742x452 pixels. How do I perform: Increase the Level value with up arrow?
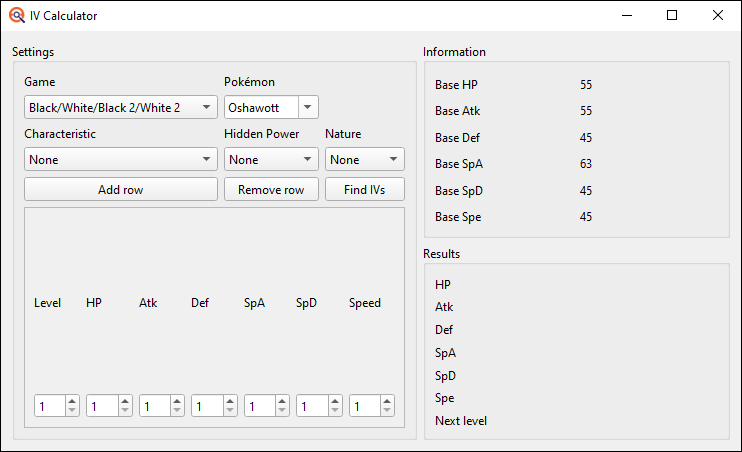pos(72,401)
